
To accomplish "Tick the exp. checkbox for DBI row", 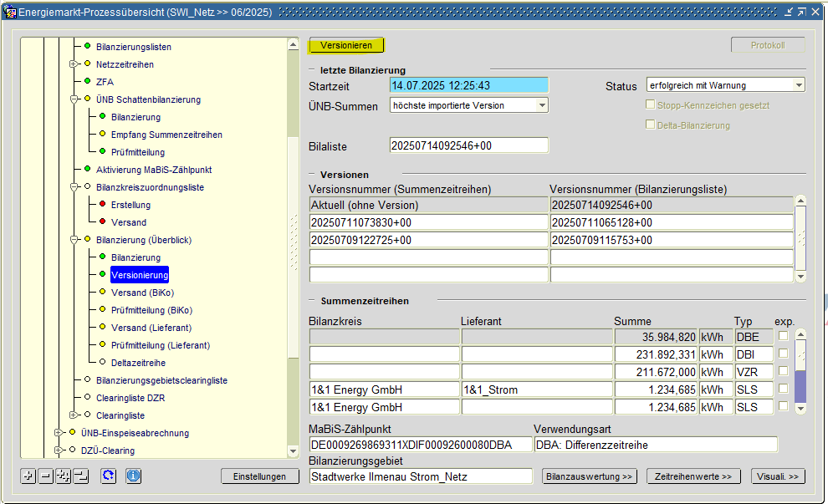I will point(784,354).
